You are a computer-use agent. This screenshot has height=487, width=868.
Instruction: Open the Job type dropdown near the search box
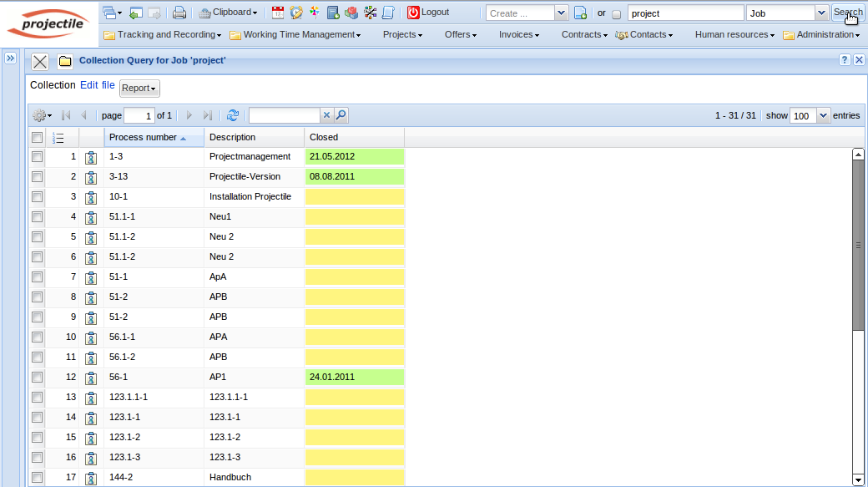pyautogui.click(x=821, y=13)
